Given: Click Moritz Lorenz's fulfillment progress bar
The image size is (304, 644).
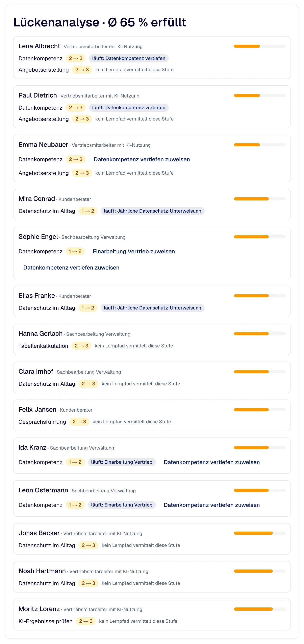Looking at the screenshot, I should pos(260,609).
